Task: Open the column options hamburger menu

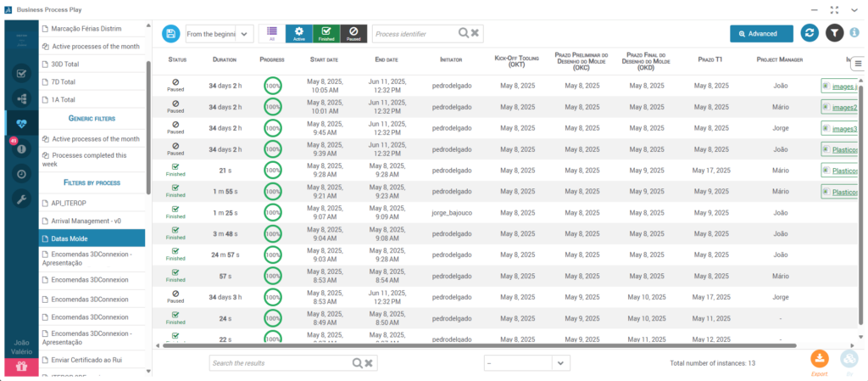Action: pos(858,64)
